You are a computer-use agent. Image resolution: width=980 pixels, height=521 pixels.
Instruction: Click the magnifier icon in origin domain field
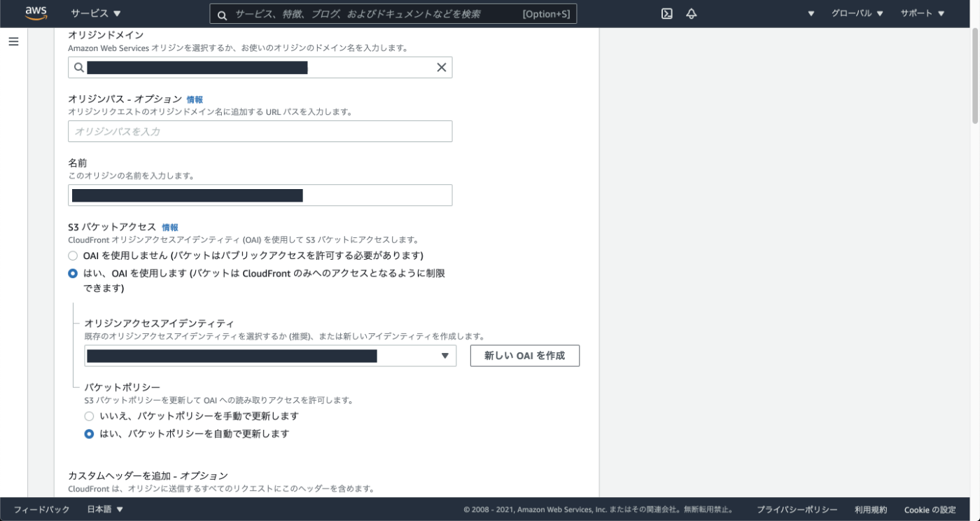point(78,67)
